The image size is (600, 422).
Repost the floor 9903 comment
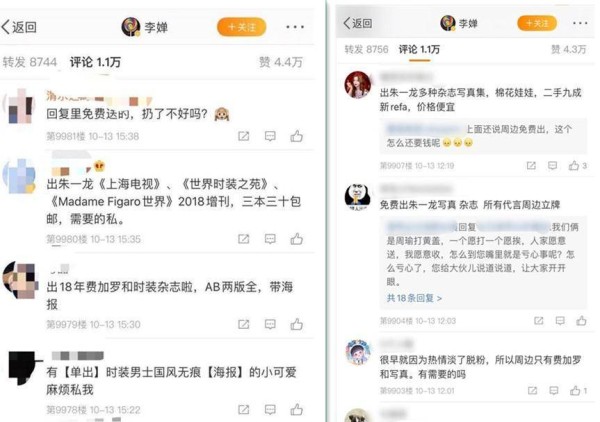(532, 391)
